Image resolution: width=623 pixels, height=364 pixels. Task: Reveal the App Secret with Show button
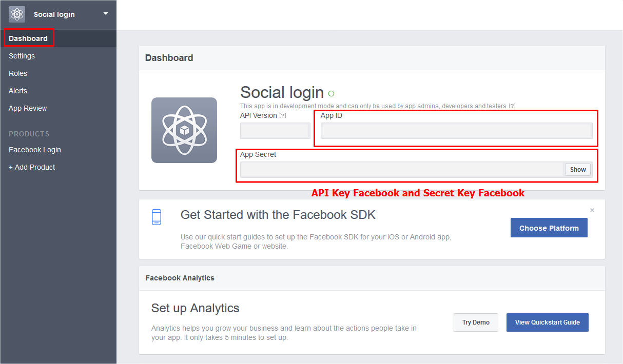[578, 170]
